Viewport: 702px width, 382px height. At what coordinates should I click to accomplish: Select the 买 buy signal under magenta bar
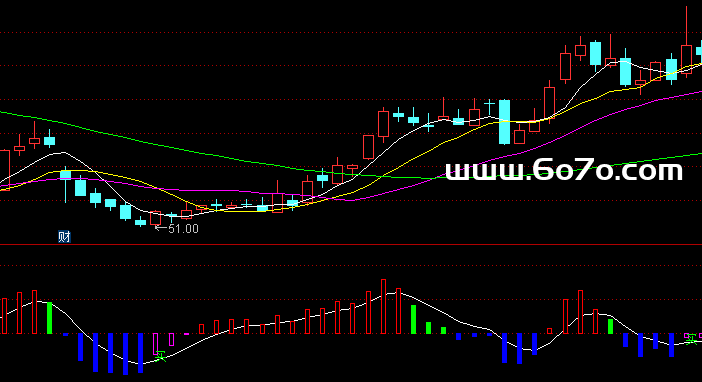pos(161,356)
